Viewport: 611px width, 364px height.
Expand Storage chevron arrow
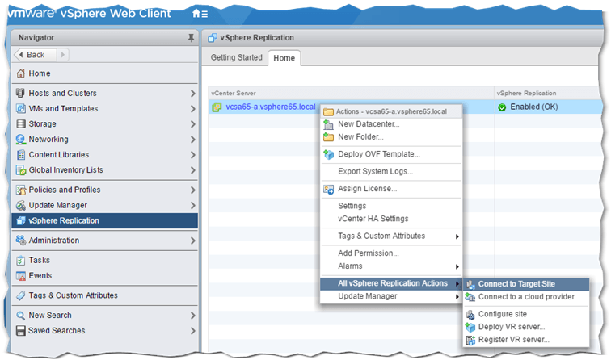coord(192,124)
